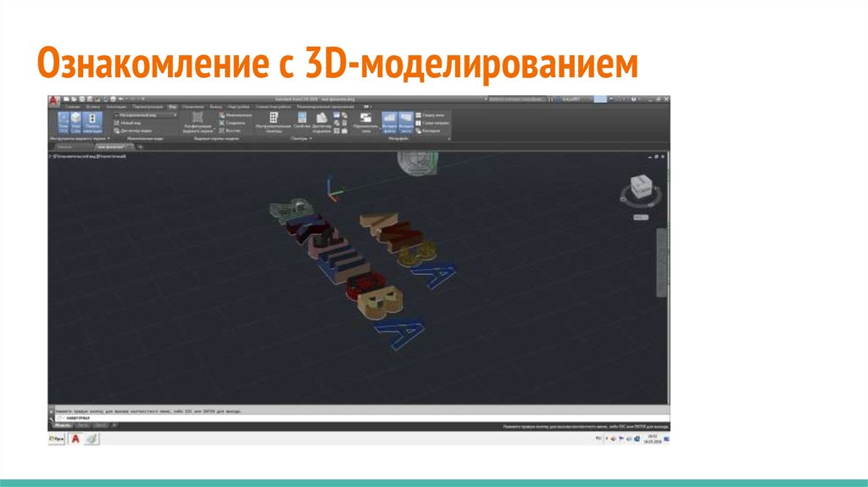The width and height of the screenshot is (868, 487).
Task: Open the Properties palette icon
Action: tap(302, 120)
